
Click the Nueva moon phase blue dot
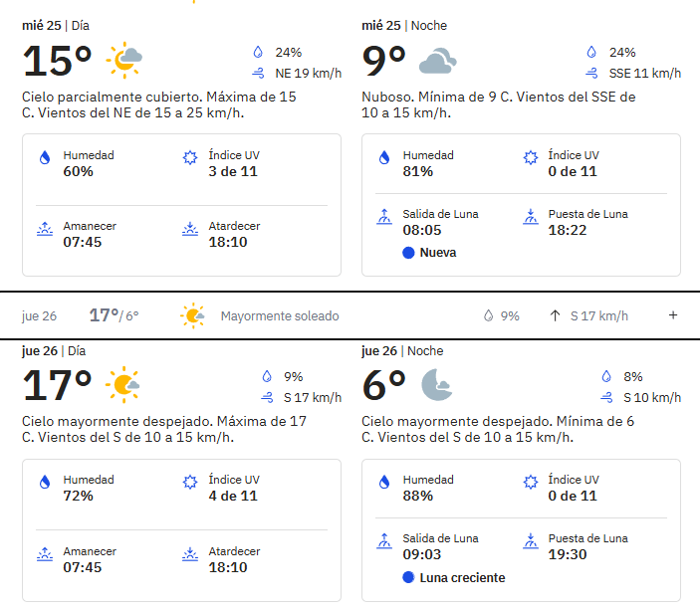click(x=408, y=253)
